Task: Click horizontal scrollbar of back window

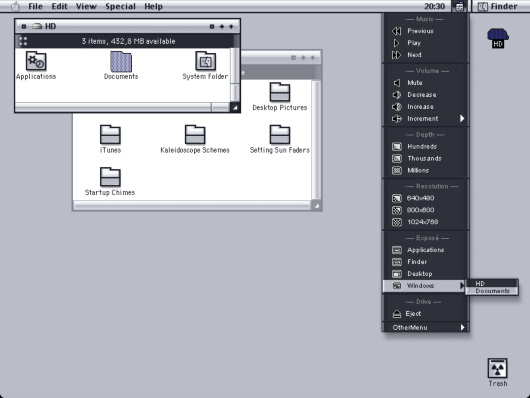Action: (192, 205)
